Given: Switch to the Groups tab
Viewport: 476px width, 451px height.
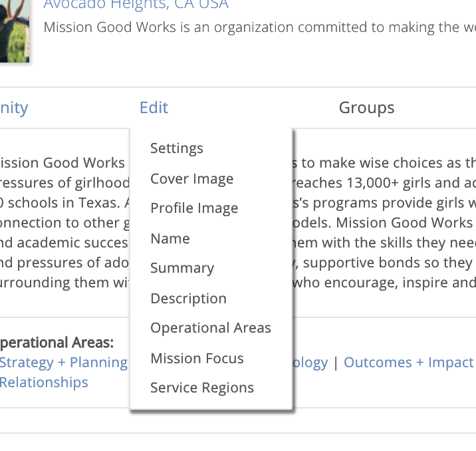Looking at the screenshot, I should [366, 108].
